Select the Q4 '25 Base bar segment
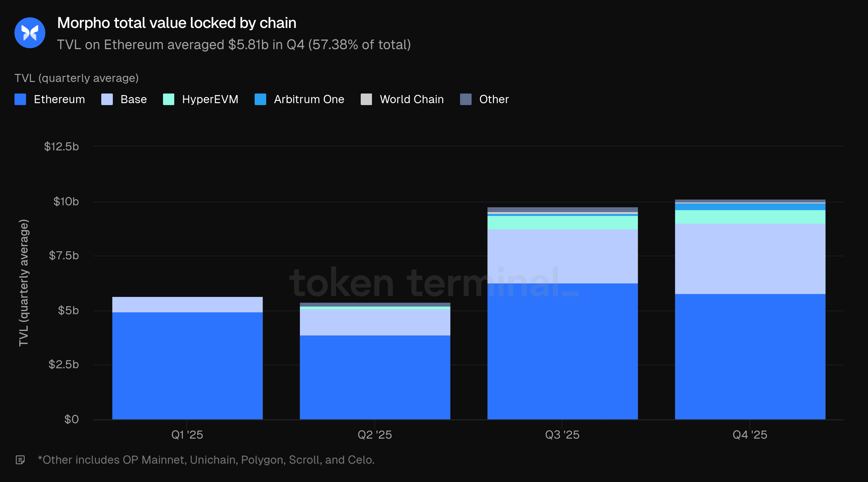Image resolution: width=868 pixels, height=482 pixels. click(750, 259)
